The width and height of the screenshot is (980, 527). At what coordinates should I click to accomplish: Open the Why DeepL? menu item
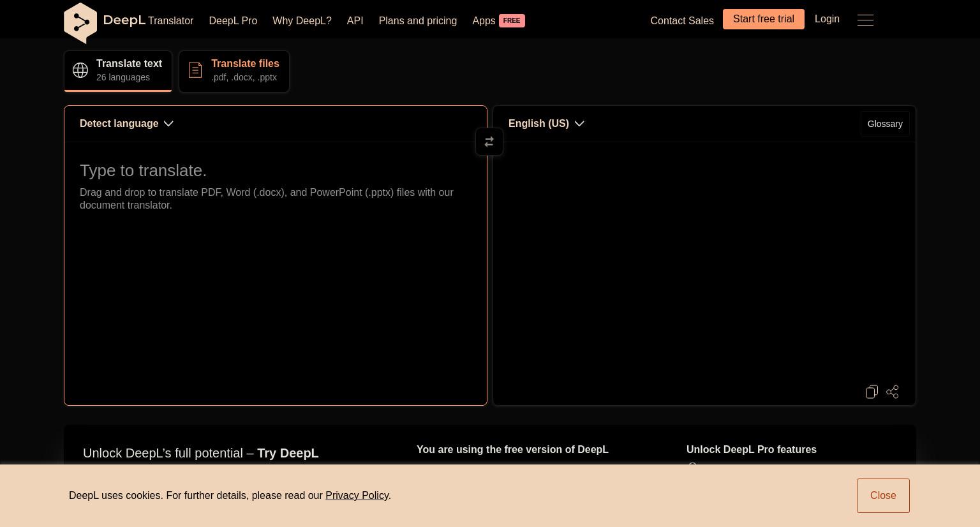pos(302,21)
